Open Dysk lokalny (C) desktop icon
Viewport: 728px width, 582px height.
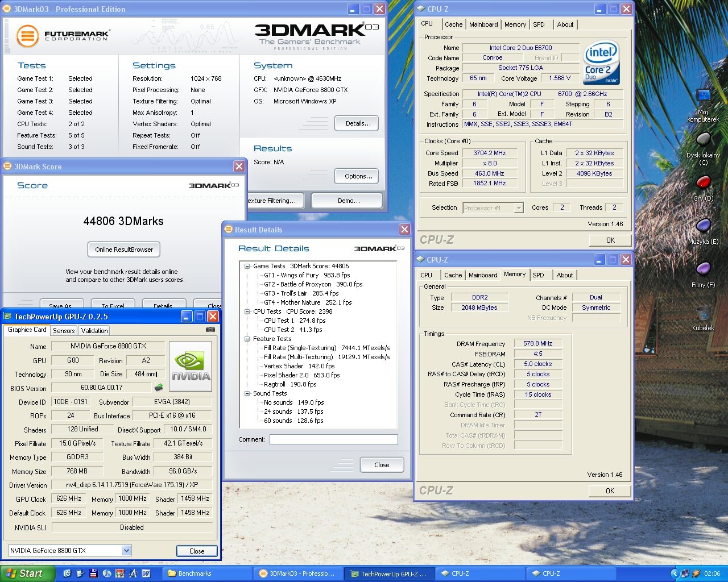click(x=704, y=149)
